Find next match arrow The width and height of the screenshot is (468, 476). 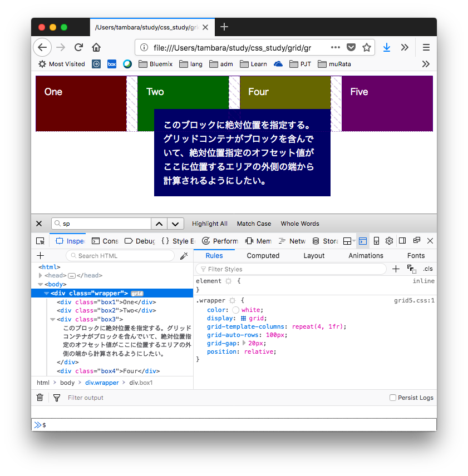(x=175, y=224)
